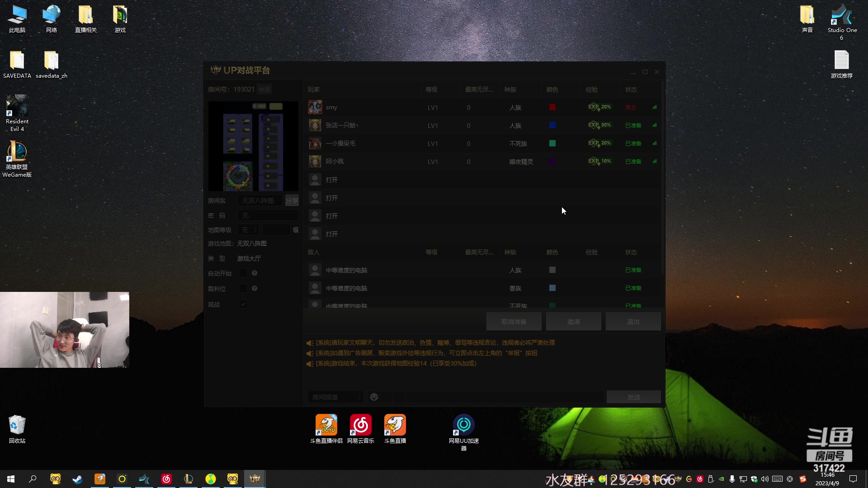Viewport: 868px width, 488px height.
Task: Toggle the 裁判位 checkbox
Action: [x=243, y=288]
